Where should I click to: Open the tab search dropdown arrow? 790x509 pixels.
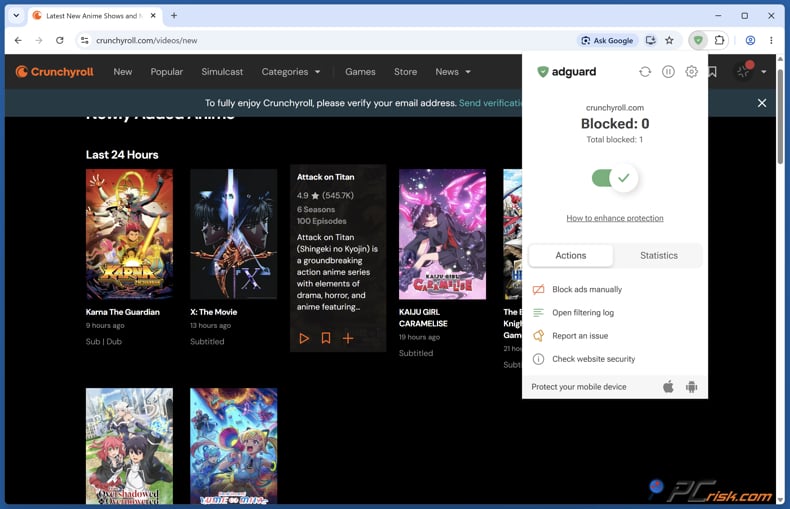coord(16,16)
